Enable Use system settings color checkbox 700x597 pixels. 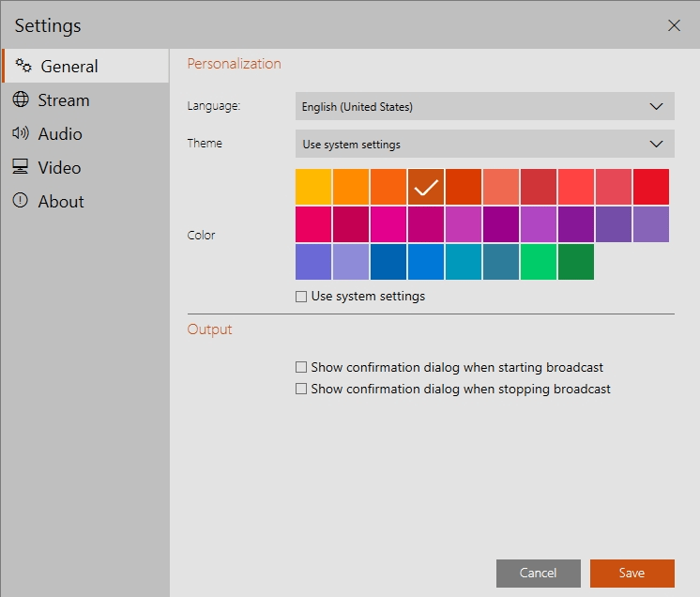[x=301, y=297]
